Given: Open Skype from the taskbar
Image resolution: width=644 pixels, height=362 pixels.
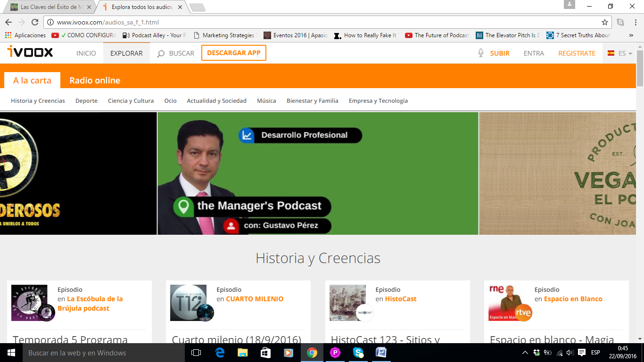Looking at the screenshot, I should tap(358, 353).
